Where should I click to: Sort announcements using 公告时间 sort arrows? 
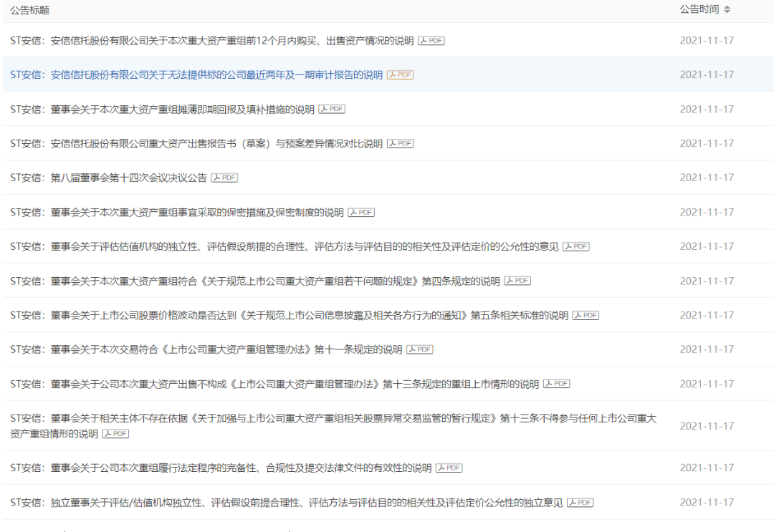pyautogui.click(x=727, y=10)
